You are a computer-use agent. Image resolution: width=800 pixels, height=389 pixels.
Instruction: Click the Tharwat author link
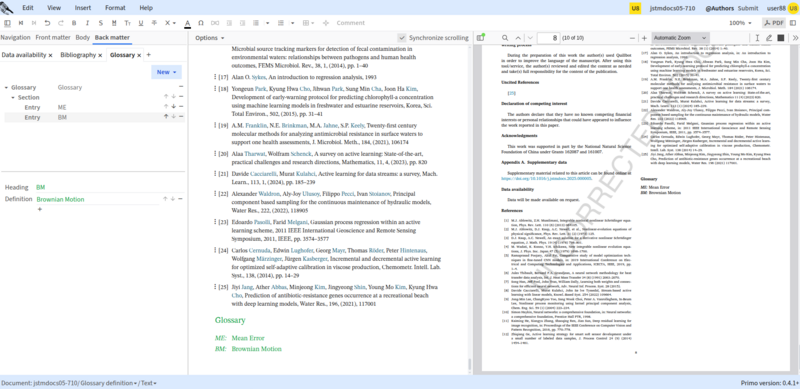pyautogui.click(x=255, y=153)
